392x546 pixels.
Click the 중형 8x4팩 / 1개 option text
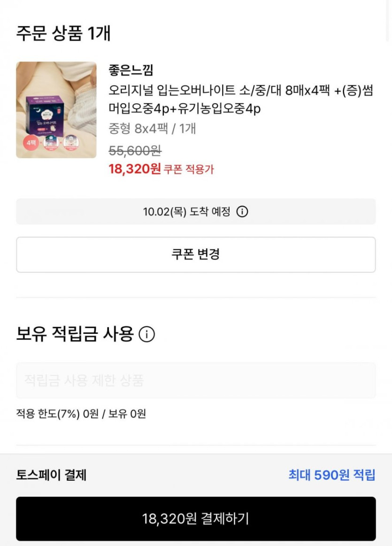[152, 129]
